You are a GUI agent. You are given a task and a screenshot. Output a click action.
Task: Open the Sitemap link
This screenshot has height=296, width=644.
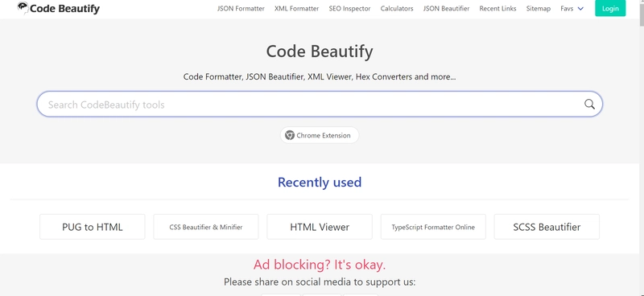pyautogui.click(x=538, y=9)
